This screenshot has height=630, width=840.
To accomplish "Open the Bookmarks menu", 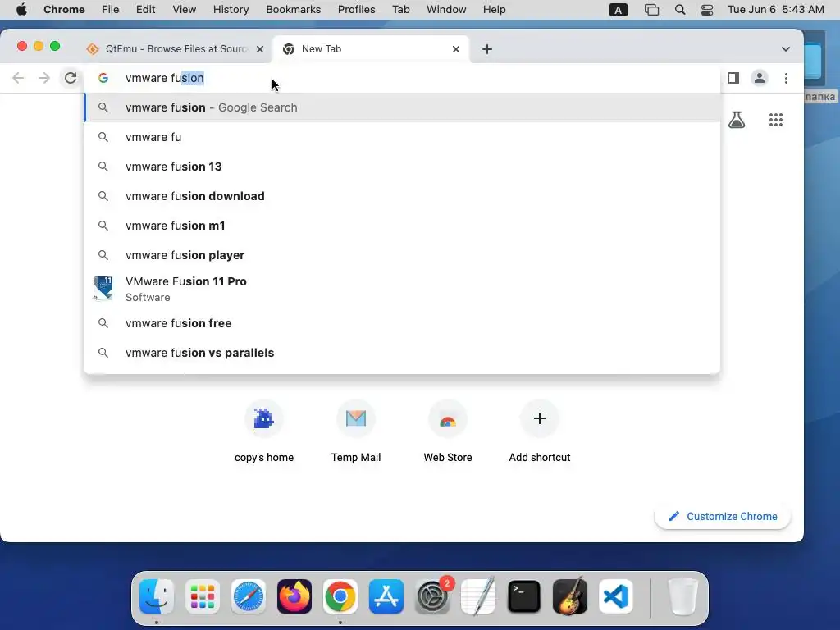I will tap(293, 10).
